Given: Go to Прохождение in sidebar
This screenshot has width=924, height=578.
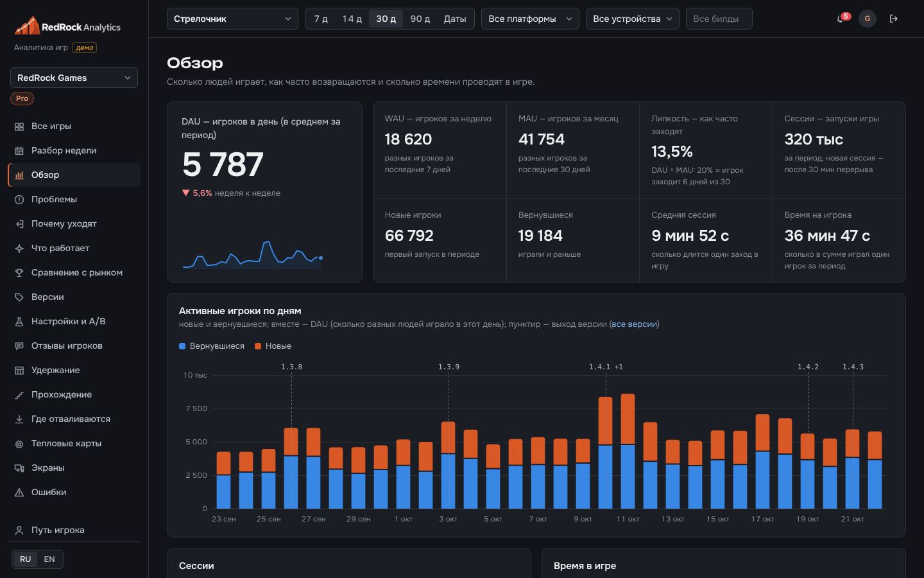Looking at the screenshot, I should click(x=74, y=395).
